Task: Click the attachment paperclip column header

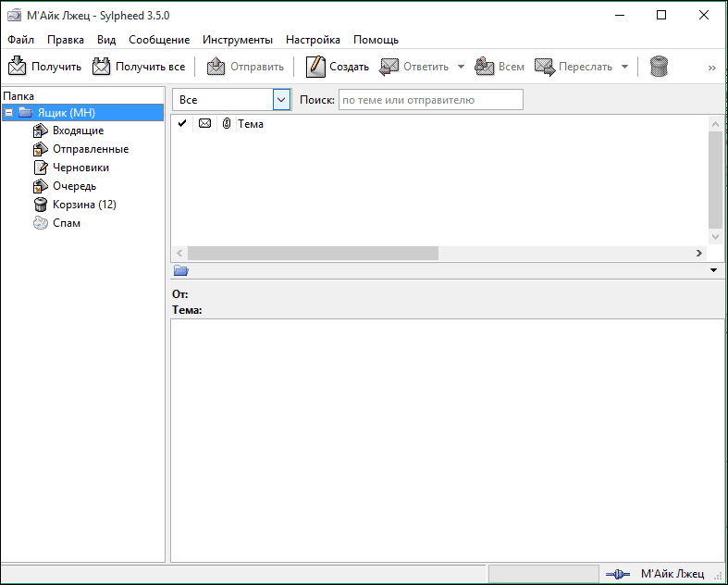Action: click(226, 124)
